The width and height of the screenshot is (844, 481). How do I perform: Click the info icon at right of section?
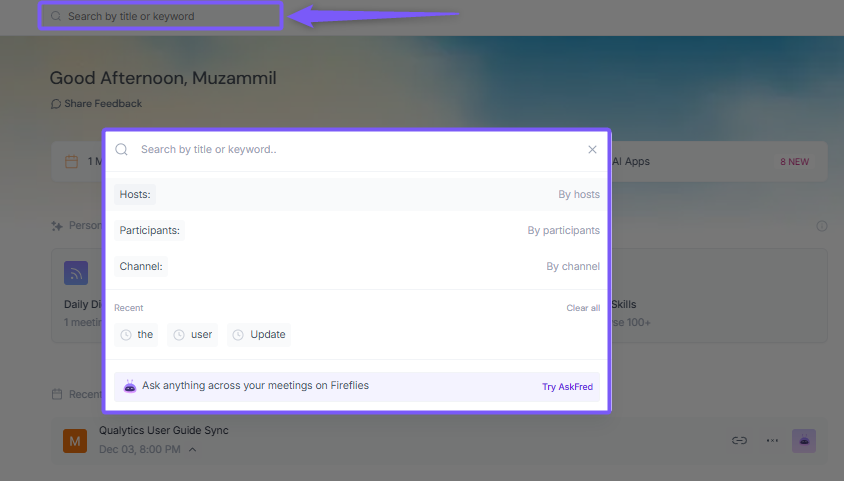[821, 226]
